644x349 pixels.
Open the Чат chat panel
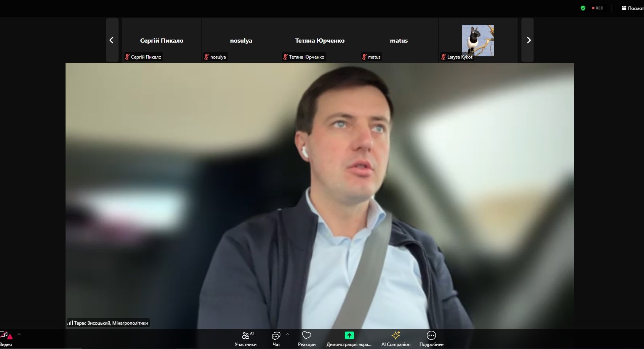coord(276,338)
